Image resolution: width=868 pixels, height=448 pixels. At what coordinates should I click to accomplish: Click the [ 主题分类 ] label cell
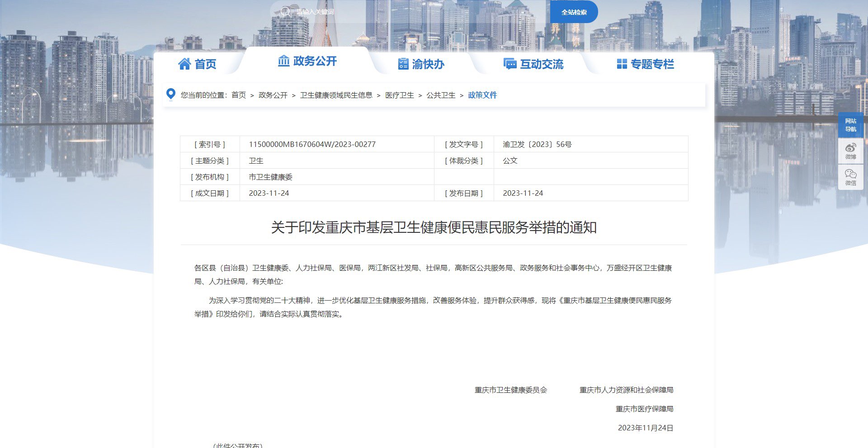(x=210, y=160)
